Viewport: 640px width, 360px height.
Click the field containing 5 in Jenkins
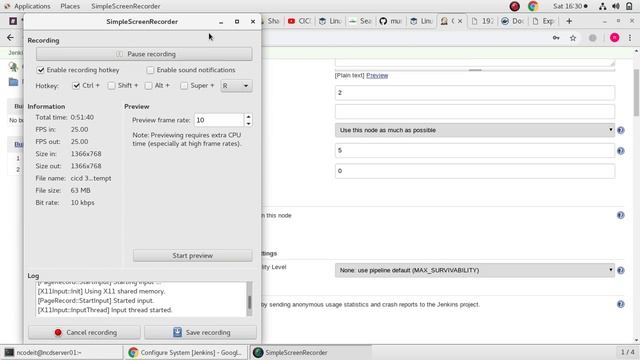475,150
